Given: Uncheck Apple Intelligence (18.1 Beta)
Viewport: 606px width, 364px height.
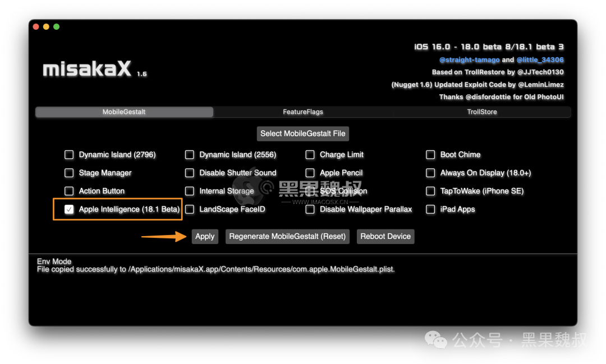Looking at the screenshot, I should pos(69,209).
